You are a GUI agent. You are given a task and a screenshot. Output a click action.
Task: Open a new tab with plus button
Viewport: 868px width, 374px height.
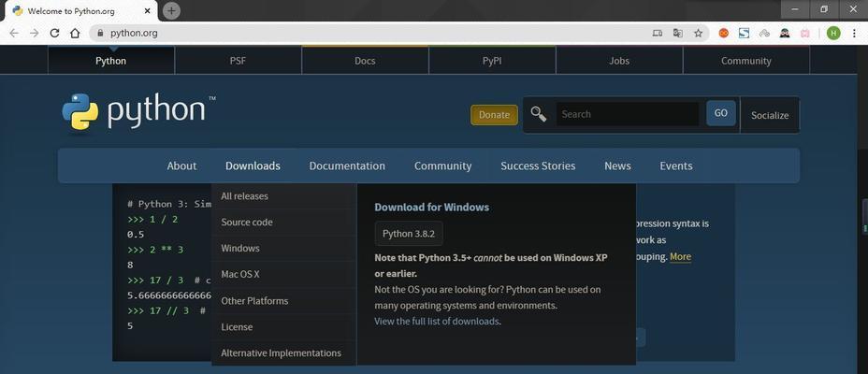[x=171, y=10]
